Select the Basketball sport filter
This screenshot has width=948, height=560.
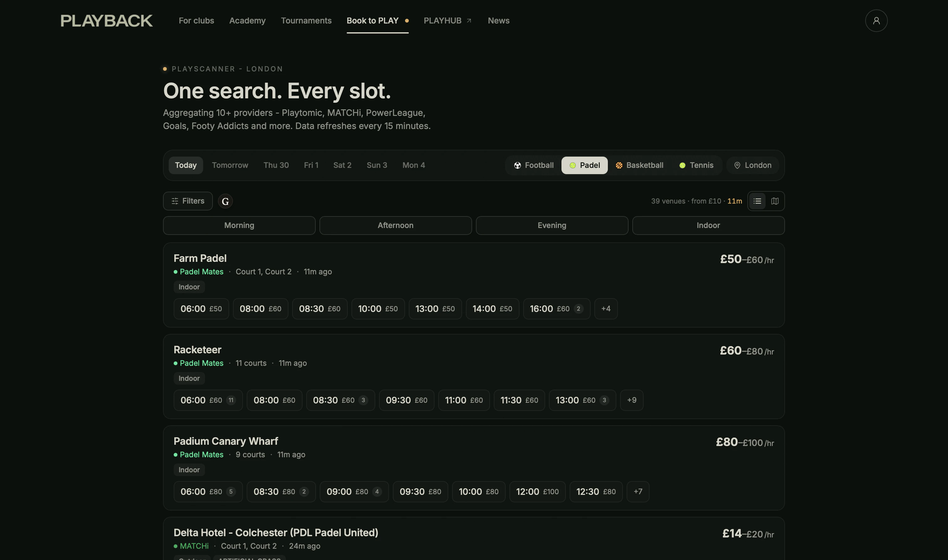coord(639,165)
